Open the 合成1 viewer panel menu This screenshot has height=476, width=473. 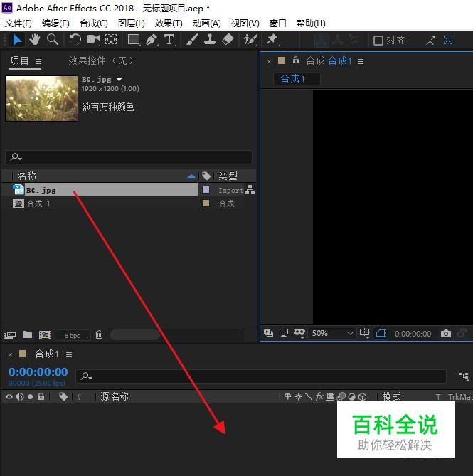(361, 62)
